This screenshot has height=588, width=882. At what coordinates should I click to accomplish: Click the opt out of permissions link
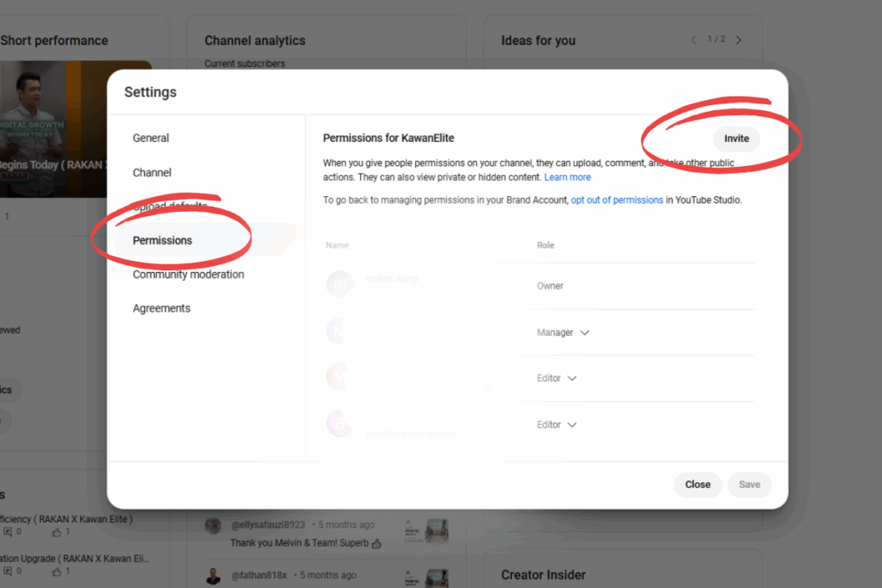point(617,200)
